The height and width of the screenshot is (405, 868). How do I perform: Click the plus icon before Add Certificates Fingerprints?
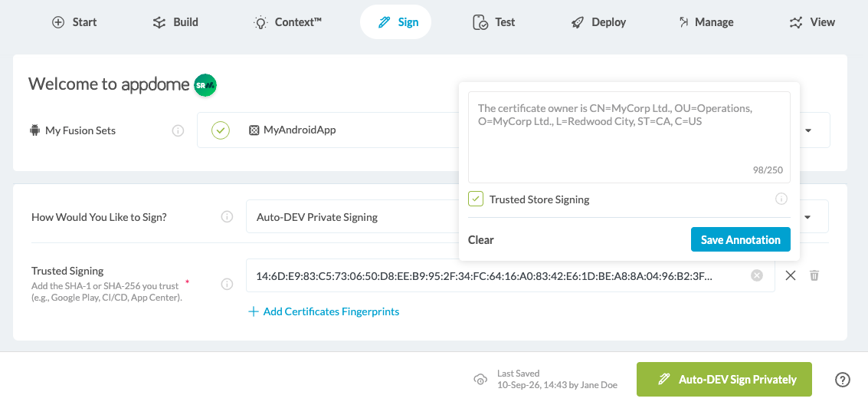pos(254,311)
